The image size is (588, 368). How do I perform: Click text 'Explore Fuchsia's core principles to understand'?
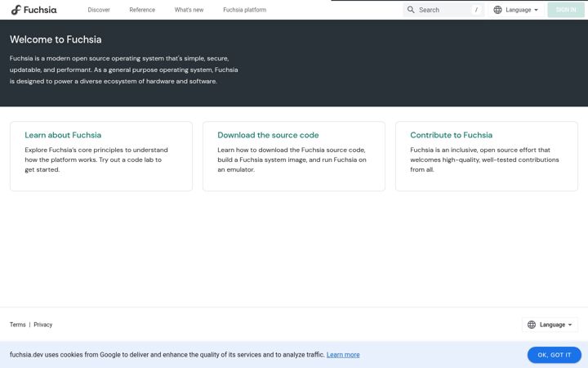(96, 150)
